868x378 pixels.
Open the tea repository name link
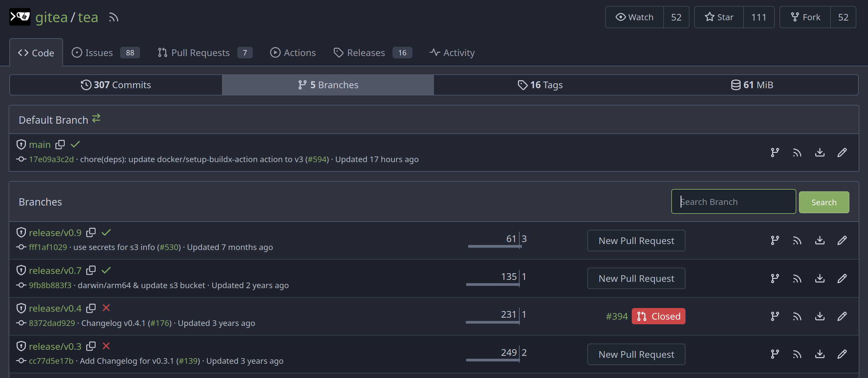(x=88, y=17)
